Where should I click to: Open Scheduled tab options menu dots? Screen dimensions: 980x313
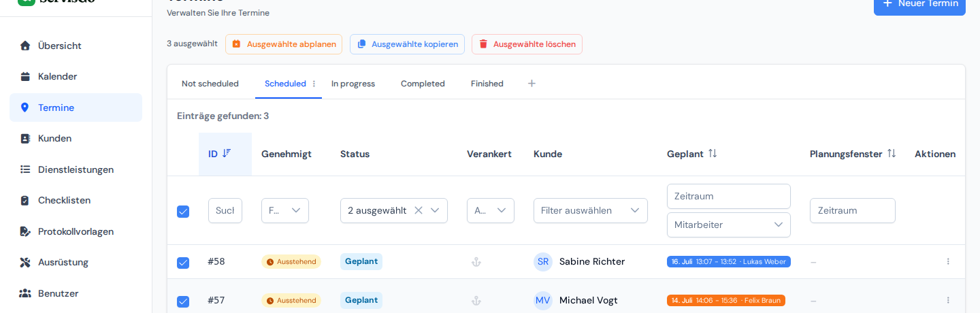click(314, 84)
